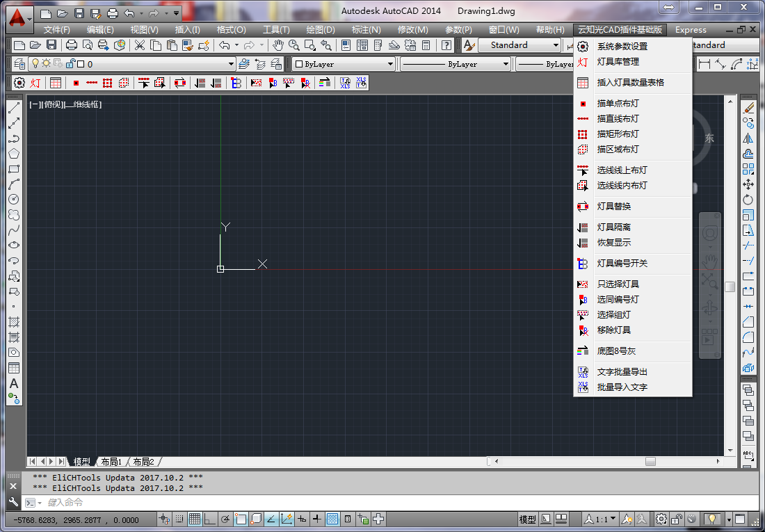Click the lamp numbering switch toolbar icon

pyautogui.click(x=236, y=83)
